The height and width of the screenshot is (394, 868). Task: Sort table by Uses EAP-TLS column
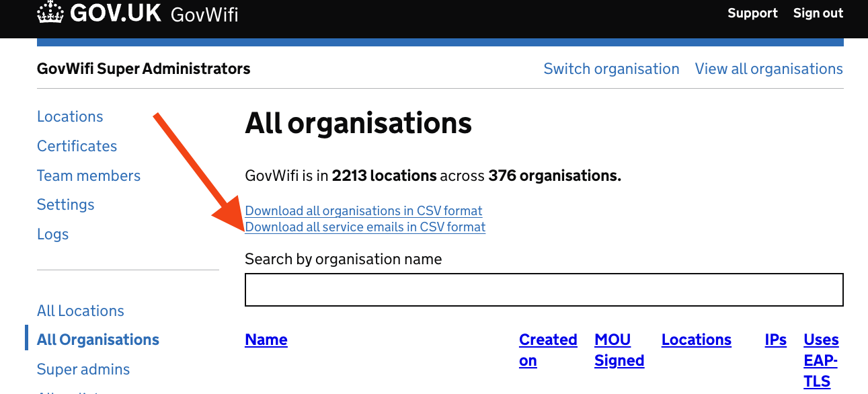821,360
